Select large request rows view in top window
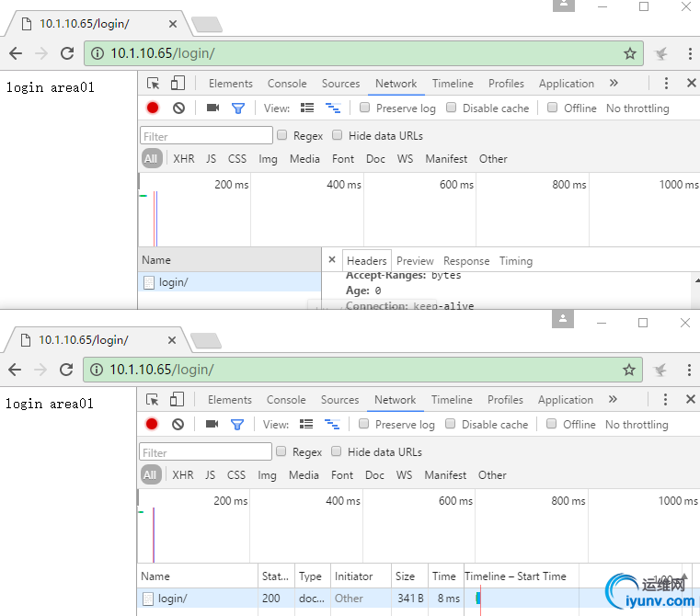 tap(307, 108)
